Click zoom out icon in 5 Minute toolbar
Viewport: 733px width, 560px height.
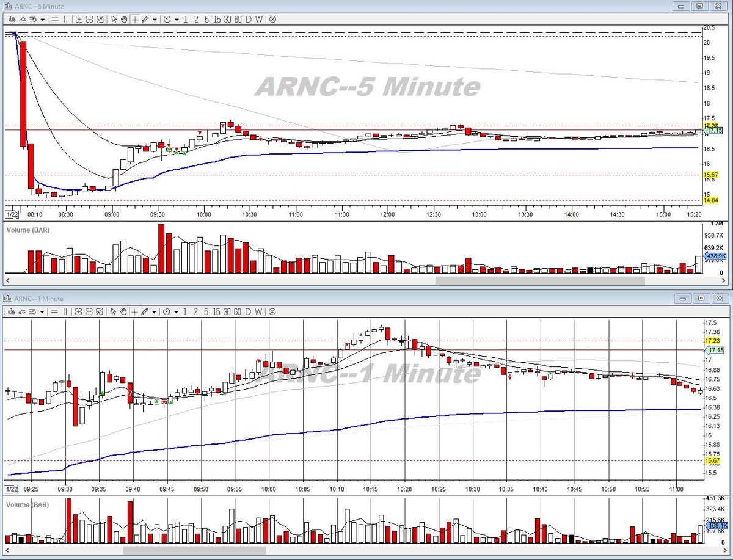coord(90,19)
